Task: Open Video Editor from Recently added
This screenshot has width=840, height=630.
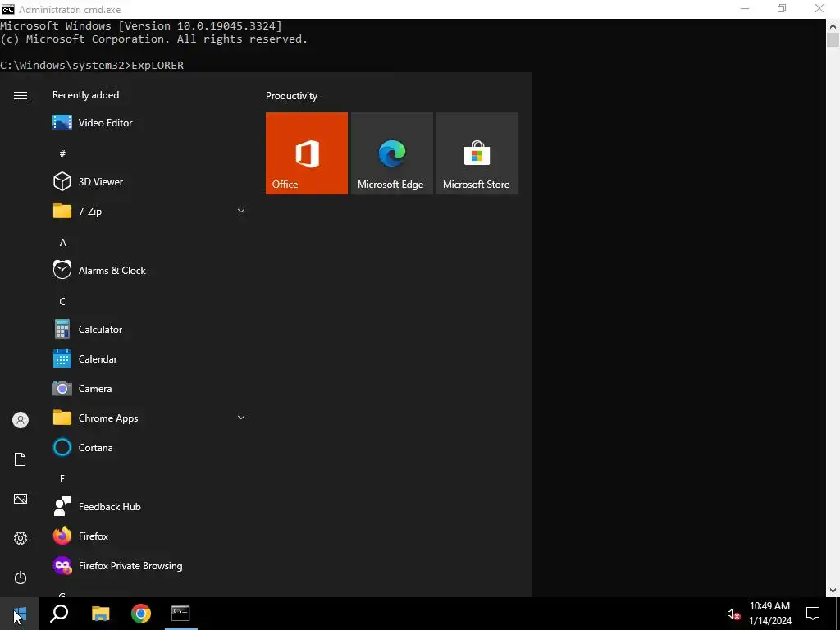Action: point(149,123)
